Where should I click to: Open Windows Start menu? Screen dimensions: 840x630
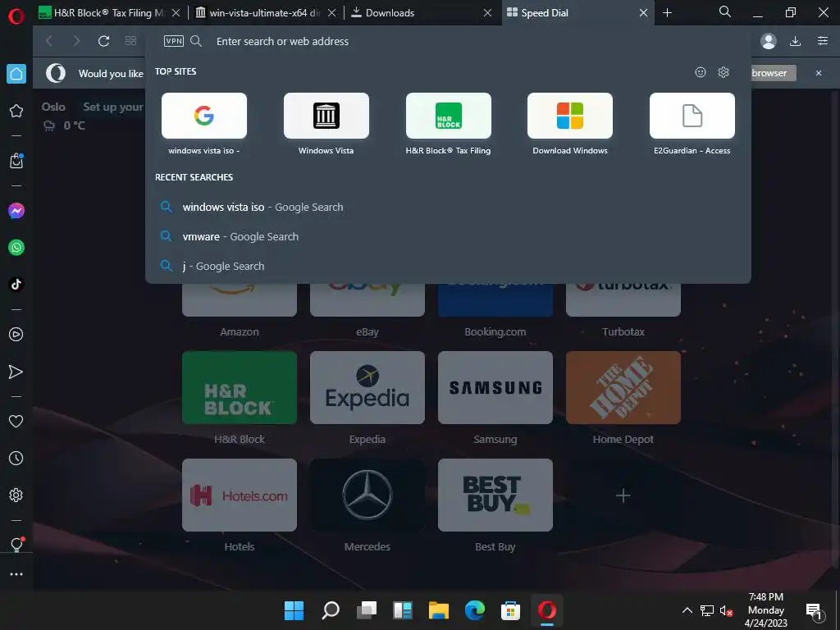[294, 610]
